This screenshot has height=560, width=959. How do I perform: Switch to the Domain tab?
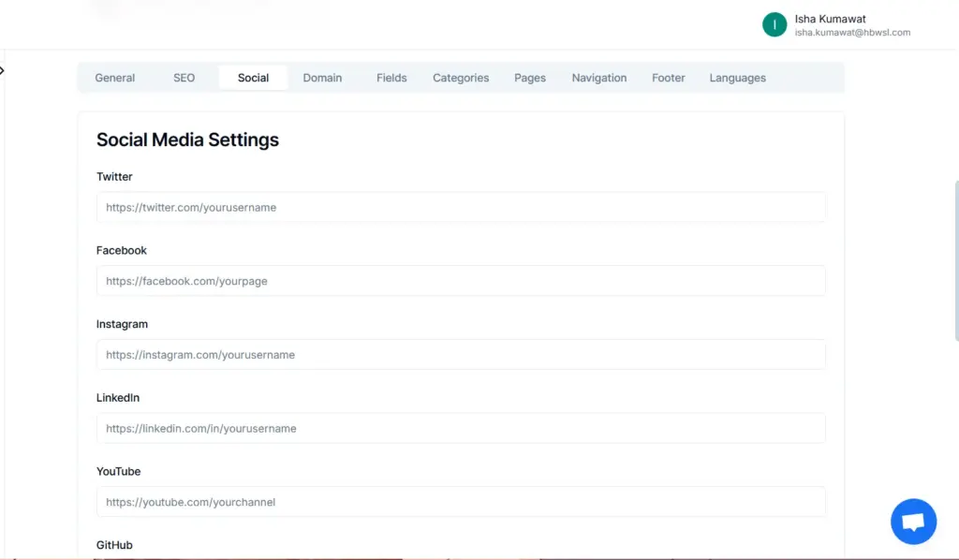click(322, 78)
